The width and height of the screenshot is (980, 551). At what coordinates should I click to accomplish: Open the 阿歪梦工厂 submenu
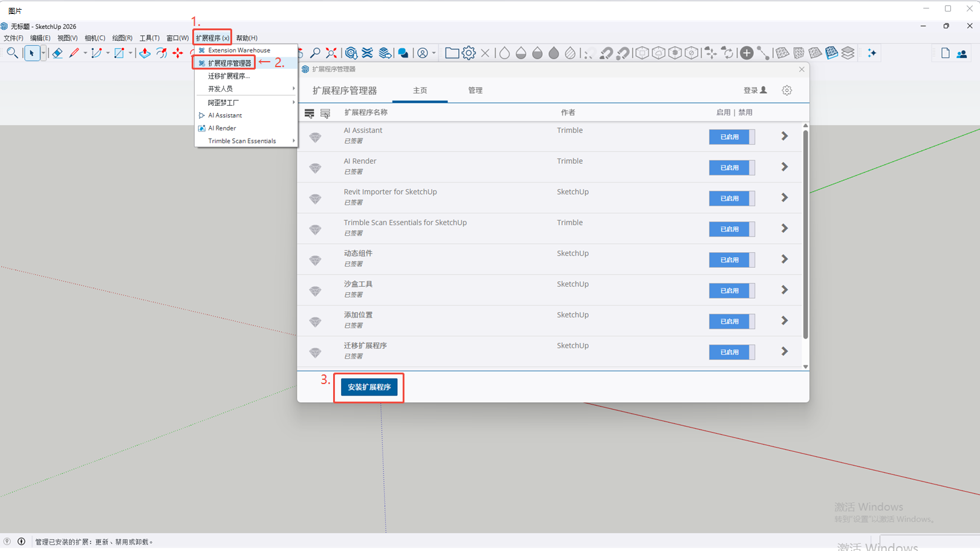(246, 103)
